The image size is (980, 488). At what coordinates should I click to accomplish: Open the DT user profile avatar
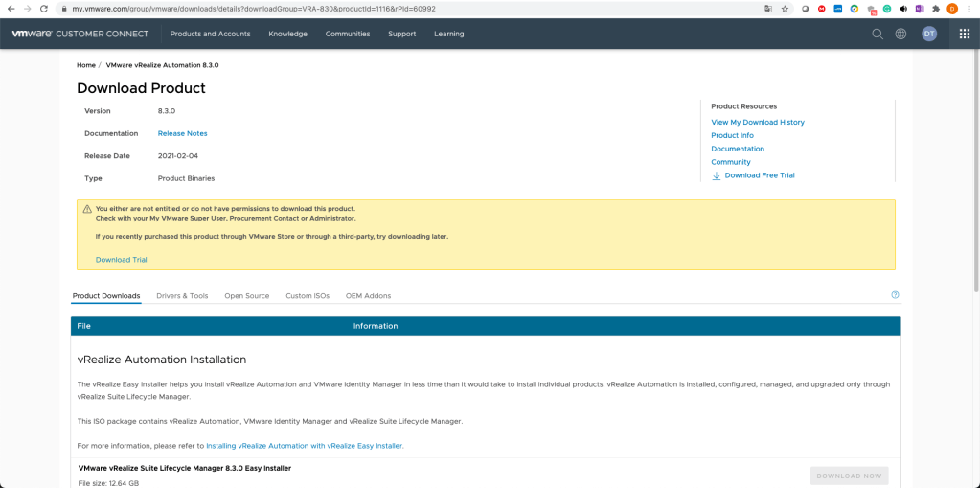click(x=928, y=34)
